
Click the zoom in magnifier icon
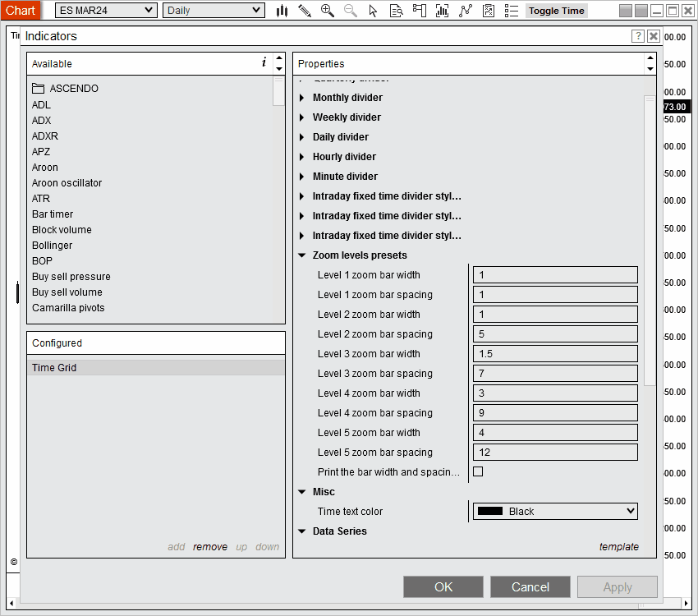tap(328, 11)
